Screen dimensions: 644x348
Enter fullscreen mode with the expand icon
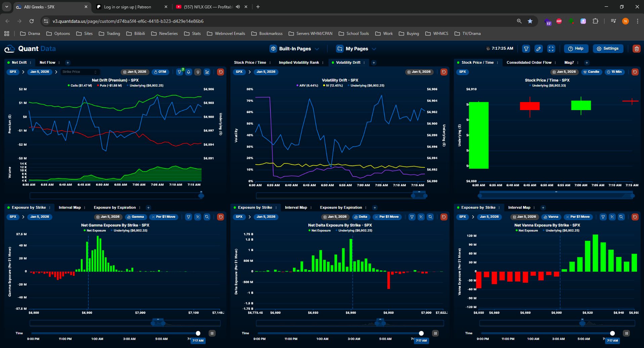point(551,49)
